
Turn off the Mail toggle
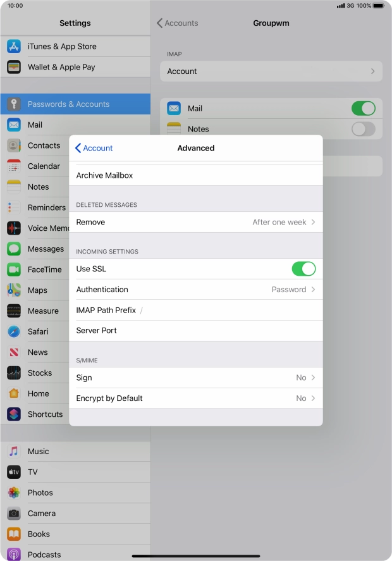tap(363, 108)
